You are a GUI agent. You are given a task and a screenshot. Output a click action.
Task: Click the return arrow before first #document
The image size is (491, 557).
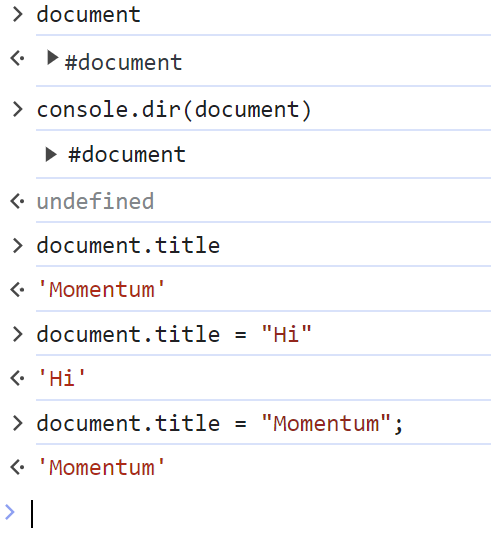tap(17, 59)
